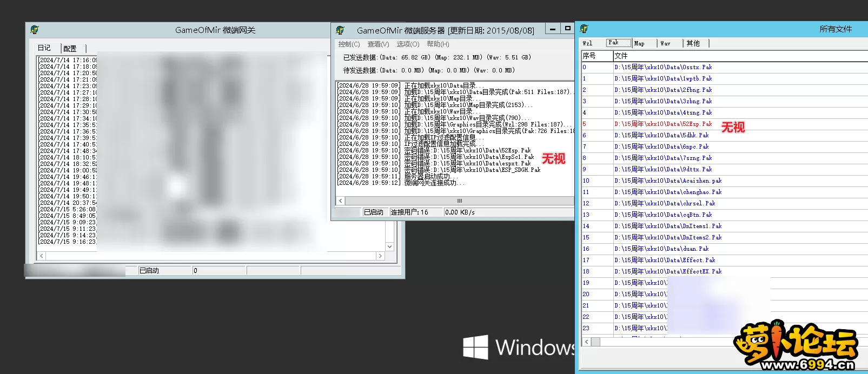This screenshot has width=868, height=374.
Task: Open the 帮助(H) menu
Action: (x=438, y=44)
